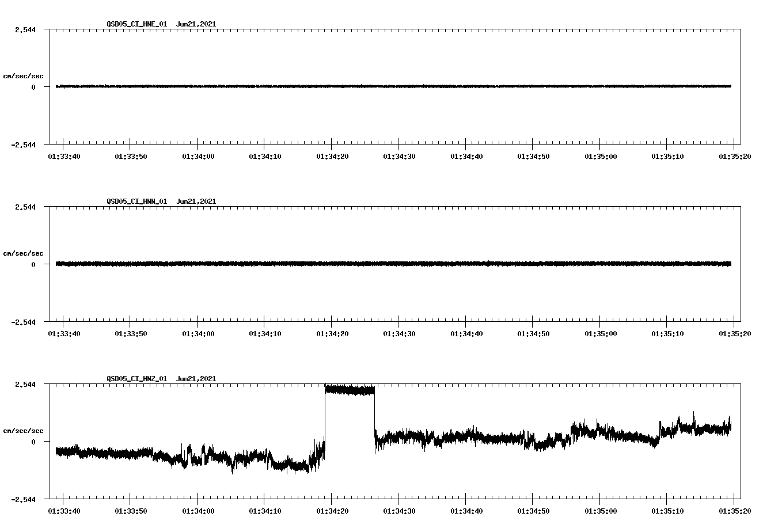Screen dimensions: 782x532
Task: Click 01:35:00 time label under HNZ plot
Action: pos(601,511)
